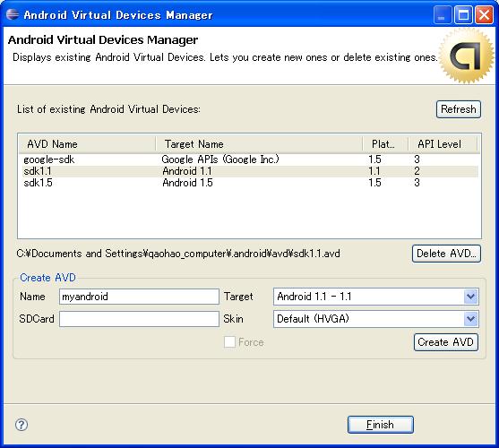This screenshot has width=499, height=448.
Task: Open the Target dropdown arrow
Action: pyautogui.click(x=470, y=297)
